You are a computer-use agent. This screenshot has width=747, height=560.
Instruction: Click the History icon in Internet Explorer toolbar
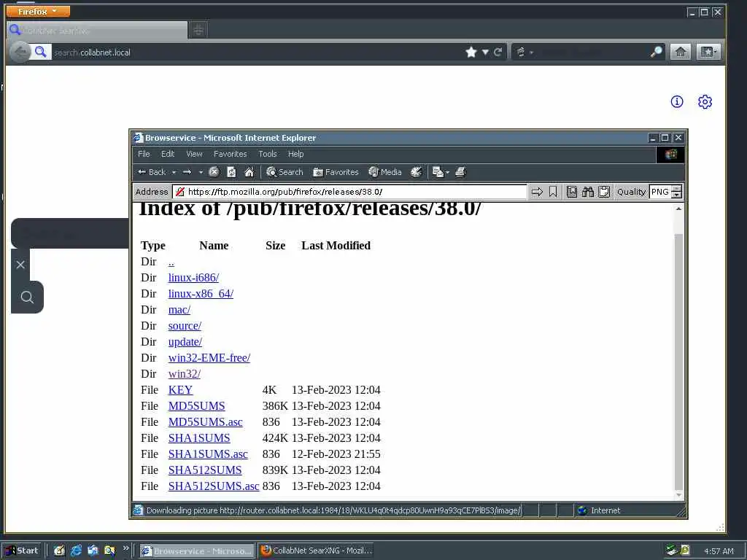click(417, 172)
